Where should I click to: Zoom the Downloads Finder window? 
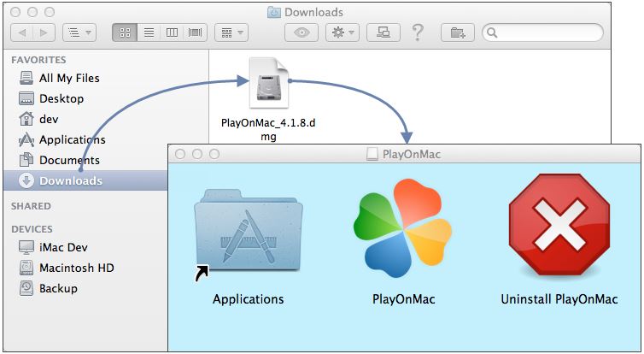(x=50, y=12)
